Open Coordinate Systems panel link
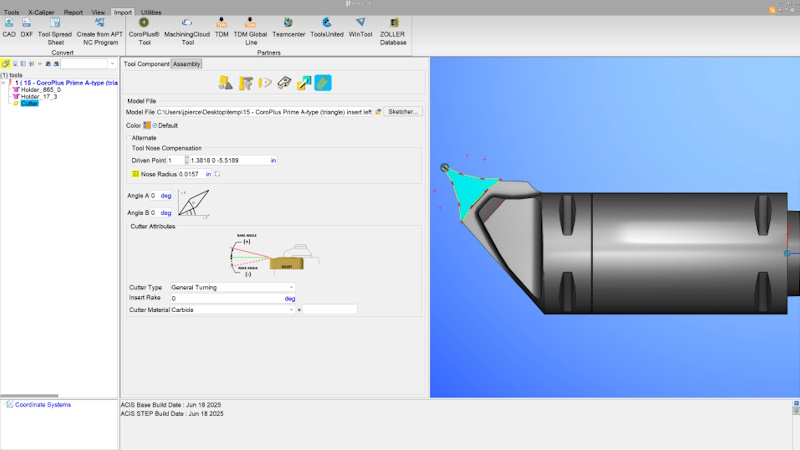Screen dimensions: 800x450 pyautogui.click(x=43, y=405)
